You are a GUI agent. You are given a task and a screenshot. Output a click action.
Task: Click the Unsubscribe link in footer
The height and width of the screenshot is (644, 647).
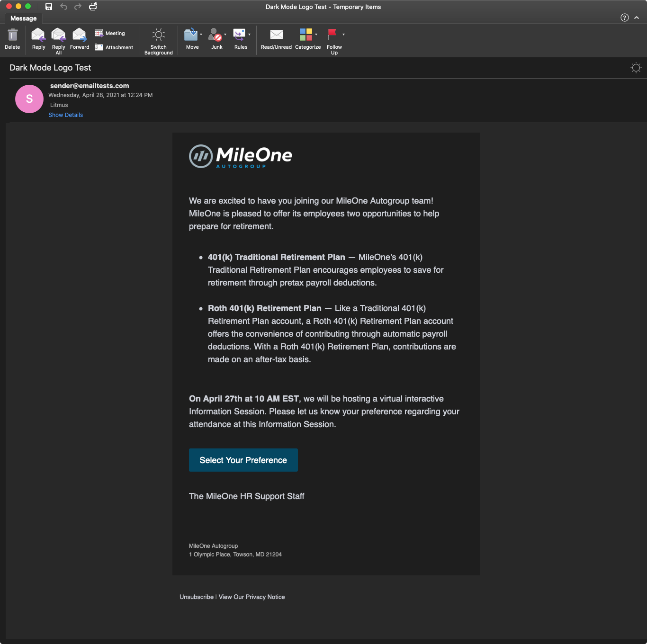click(197, 597)
